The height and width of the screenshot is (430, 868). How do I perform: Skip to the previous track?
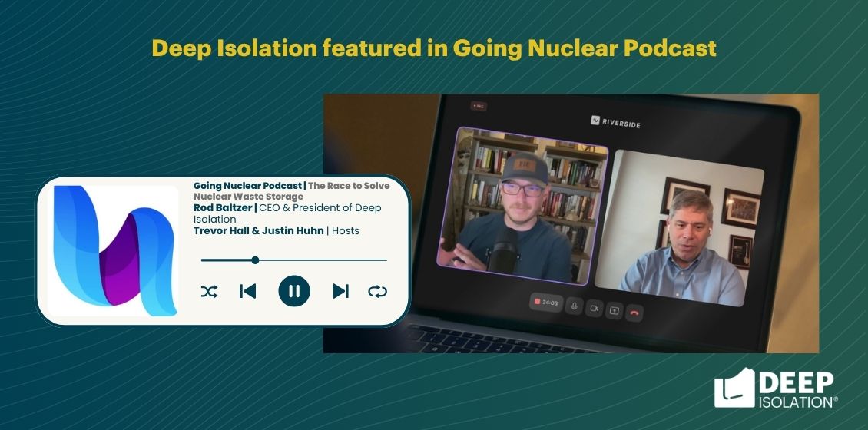[248, 291]
